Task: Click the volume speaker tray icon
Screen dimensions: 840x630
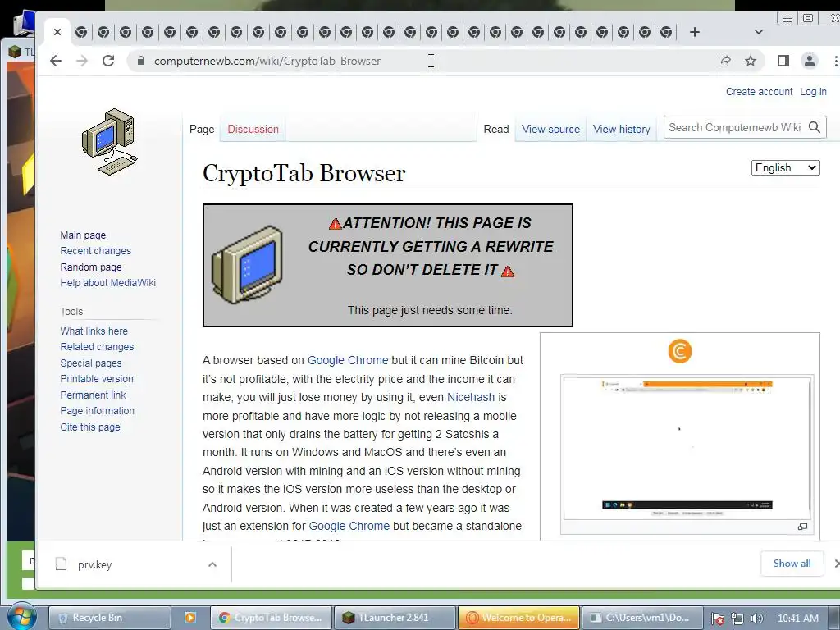Action: tap(756, 619)
